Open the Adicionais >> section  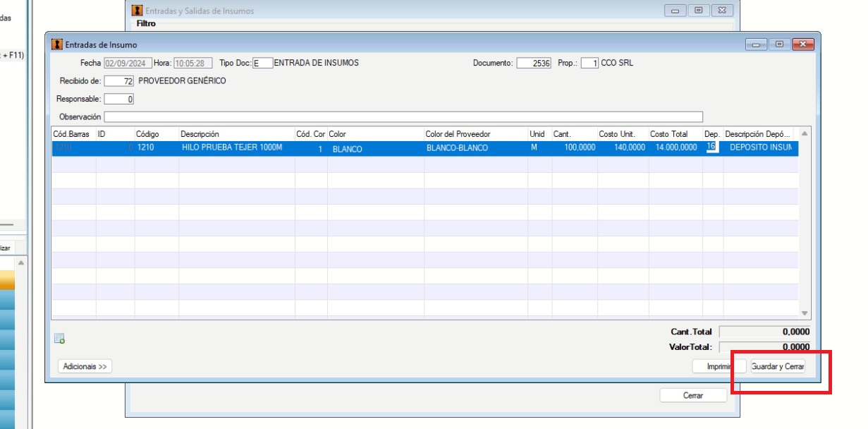click(85, 366)
